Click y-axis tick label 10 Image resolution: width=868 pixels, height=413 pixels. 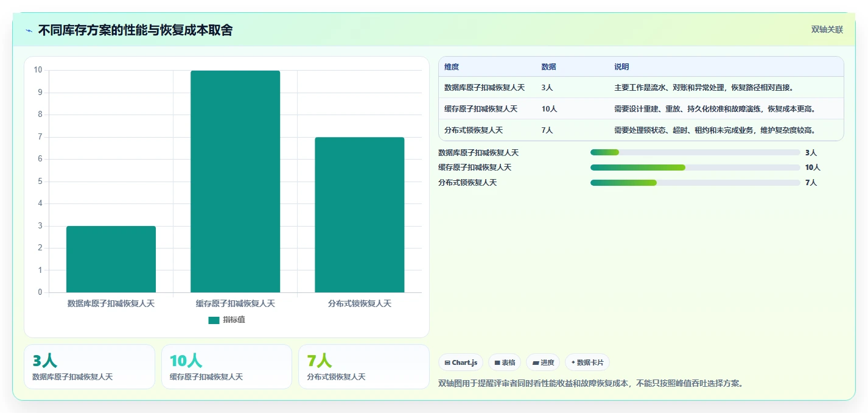(38, 70)
